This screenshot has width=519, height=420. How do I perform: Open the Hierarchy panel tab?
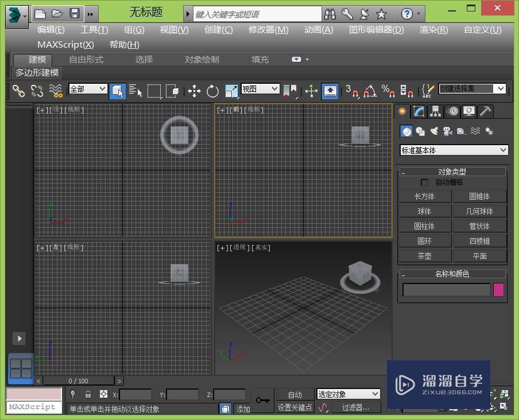[x=436, y=111]
